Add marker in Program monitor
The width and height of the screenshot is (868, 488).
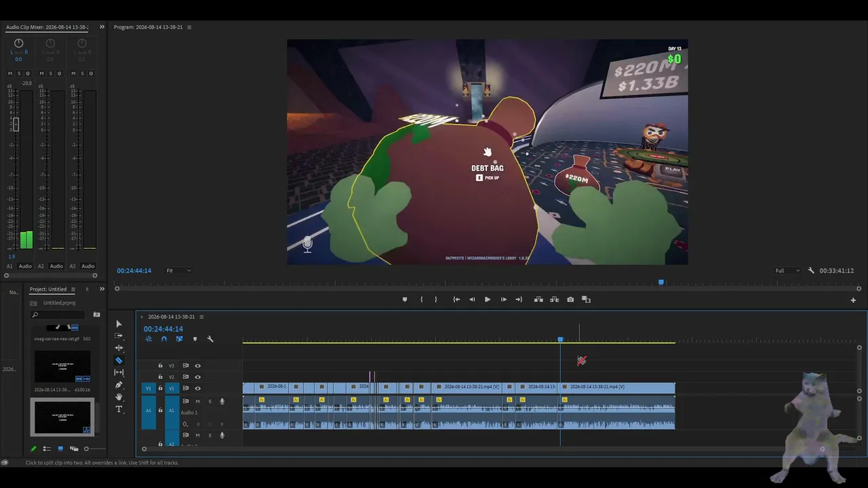405,300
